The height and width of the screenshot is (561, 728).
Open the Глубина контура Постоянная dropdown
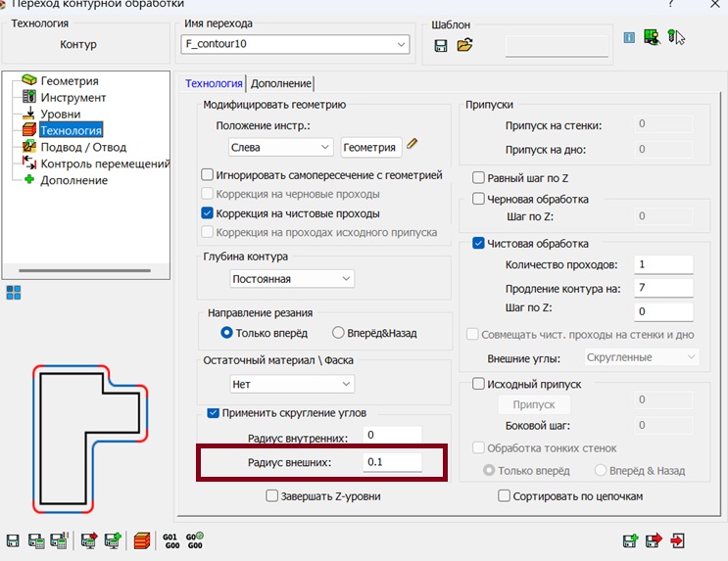292,279
